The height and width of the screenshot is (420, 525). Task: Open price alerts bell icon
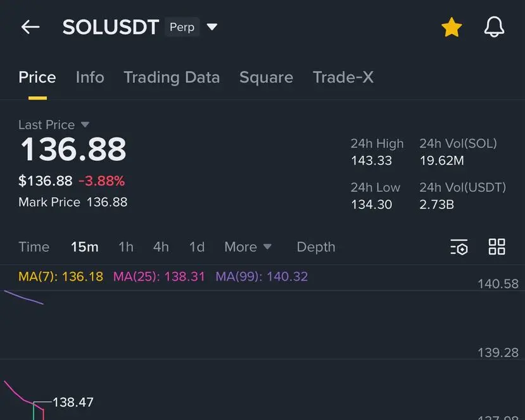(494, 27)
